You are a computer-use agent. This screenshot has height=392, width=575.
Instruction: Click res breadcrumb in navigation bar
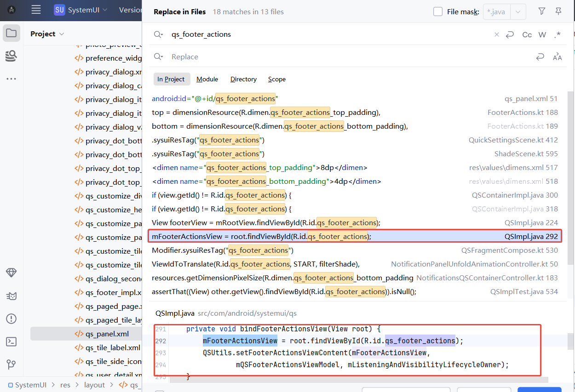point(65,385)
